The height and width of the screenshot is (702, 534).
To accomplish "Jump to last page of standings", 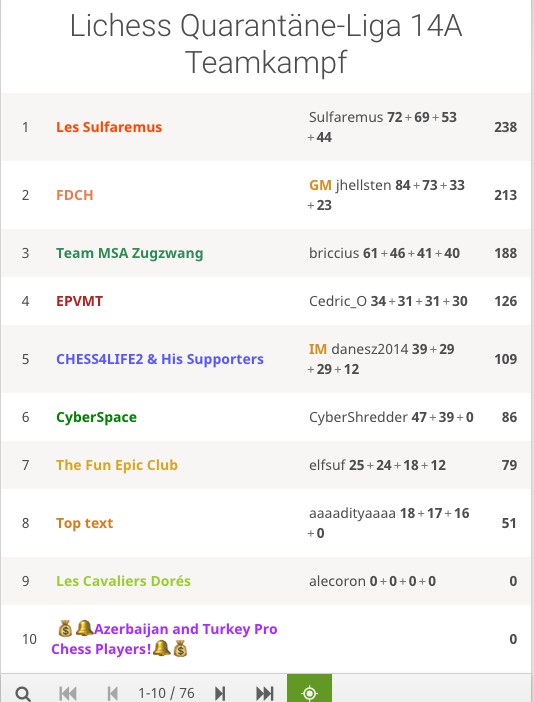I will click(x=265, y=693).
